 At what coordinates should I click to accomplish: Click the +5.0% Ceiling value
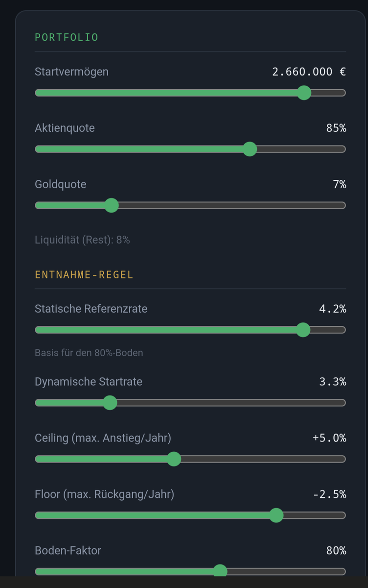pyautogui.click(x=329, y=438)
